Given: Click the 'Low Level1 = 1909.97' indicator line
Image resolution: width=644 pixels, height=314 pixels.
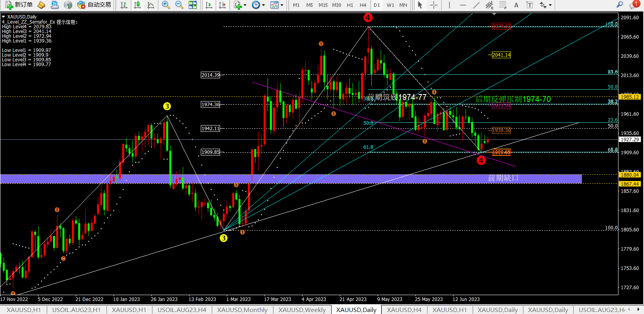Looking at the screenshot, I should [27, 50].
